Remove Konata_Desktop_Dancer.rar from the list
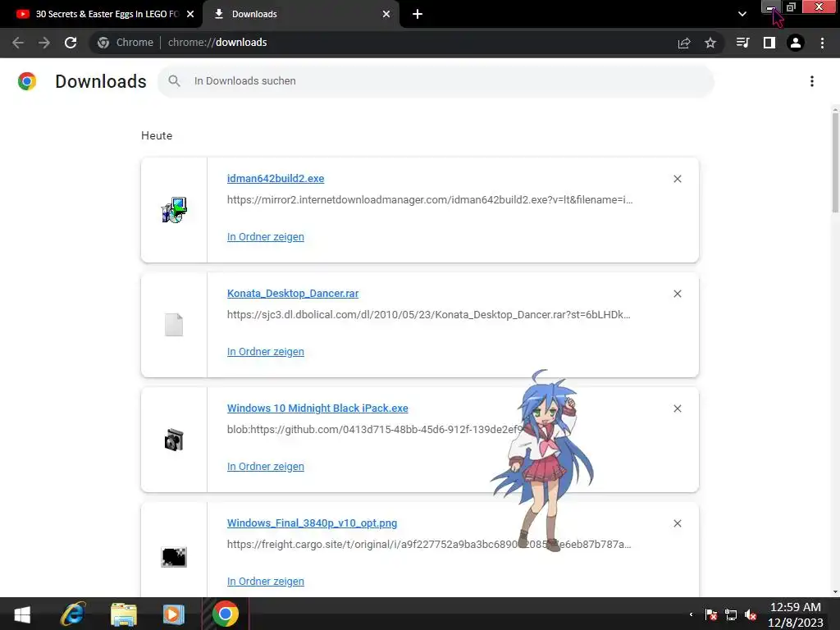The width and height of the screenshot is (840, 630). (677, 294)
